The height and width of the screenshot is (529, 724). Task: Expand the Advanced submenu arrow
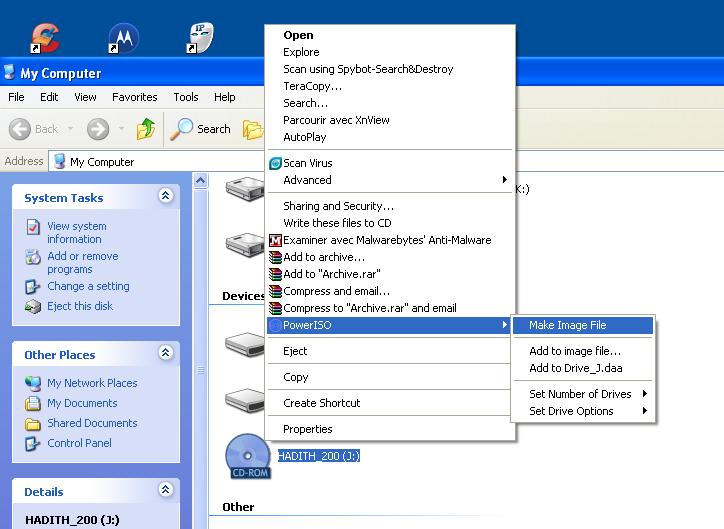(505, 180)
